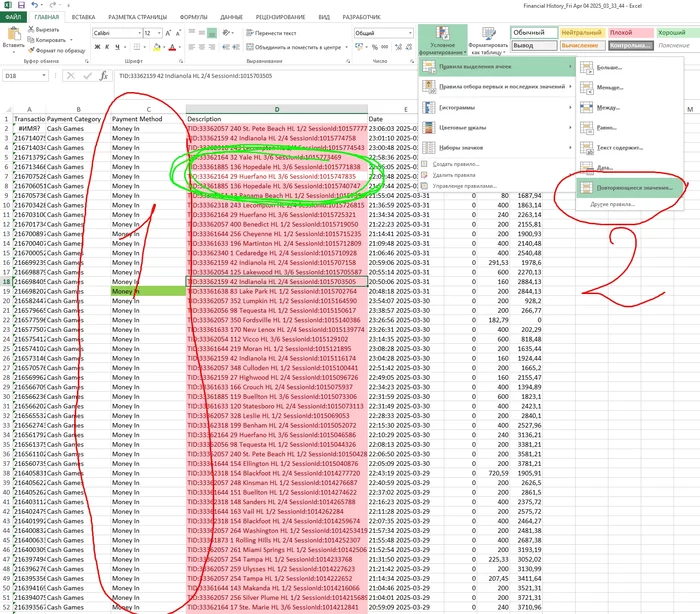Select the Больше rule option
The image size is (700, 614).
click(629, 68)
